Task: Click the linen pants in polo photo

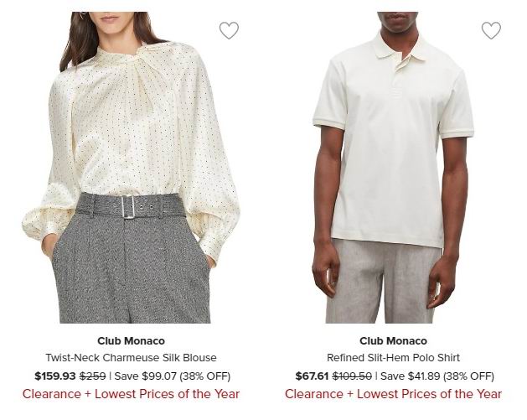Action: point(383,283)
